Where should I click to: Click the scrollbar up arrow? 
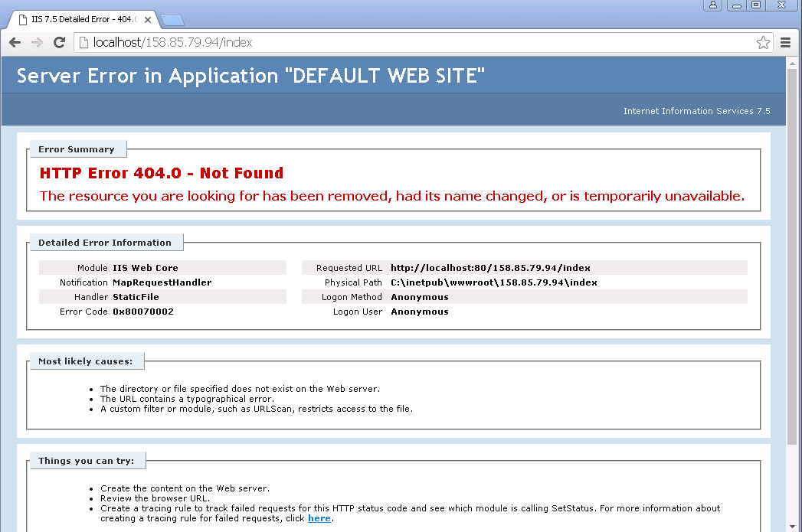[x=792, y=64]
